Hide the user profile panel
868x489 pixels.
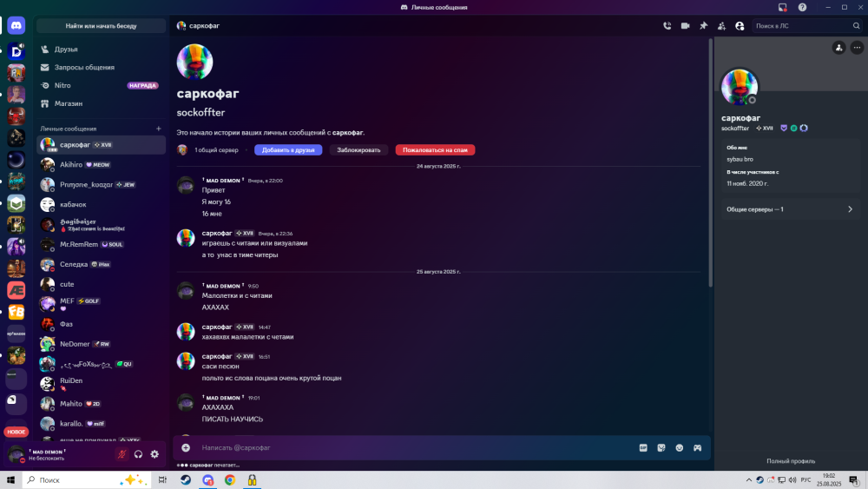point(740,26)
